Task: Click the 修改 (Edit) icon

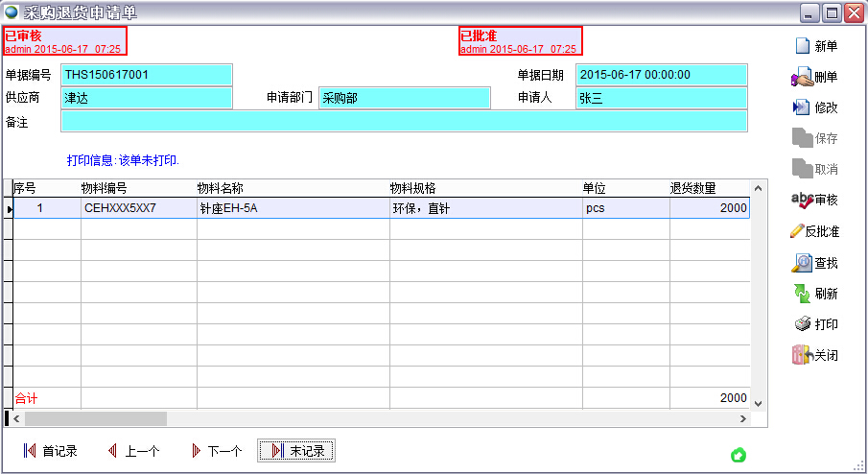Action: click(x=802, y=107)
